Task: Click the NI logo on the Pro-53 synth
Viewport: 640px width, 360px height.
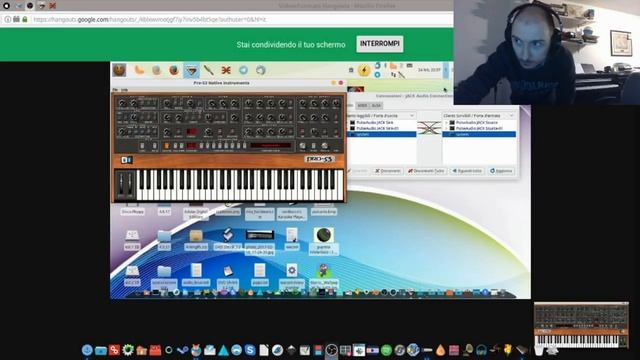Action: 127,160
